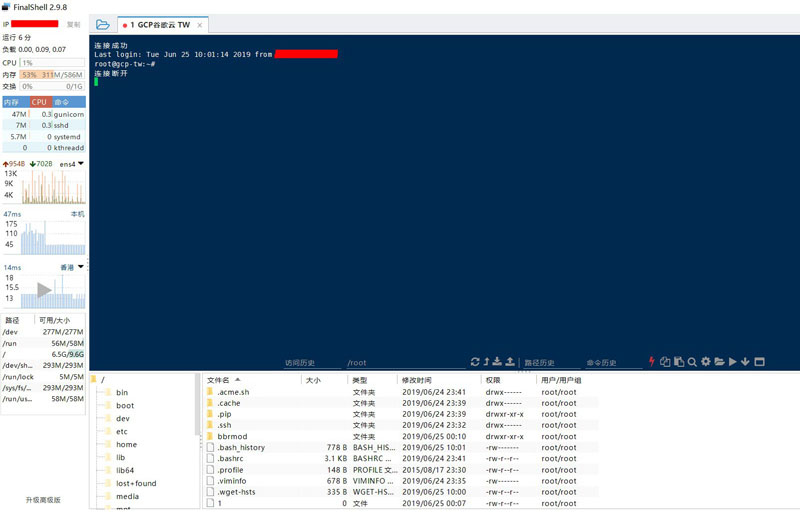Go to parent directory arrow icon
The height and width of the screenshot is (512, 800).
(486, 362)
